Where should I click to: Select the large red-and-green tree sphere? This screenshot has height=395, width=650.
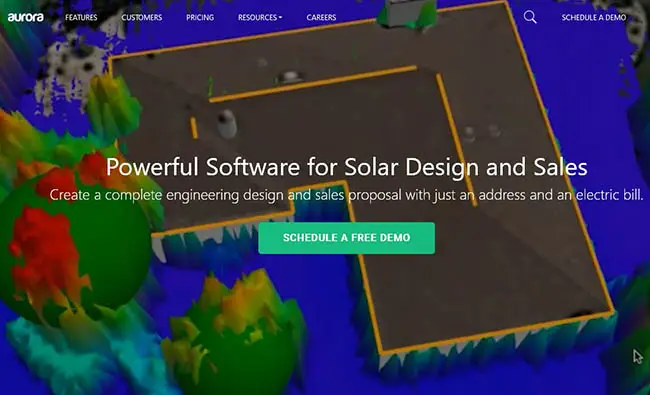pos(73,240)
